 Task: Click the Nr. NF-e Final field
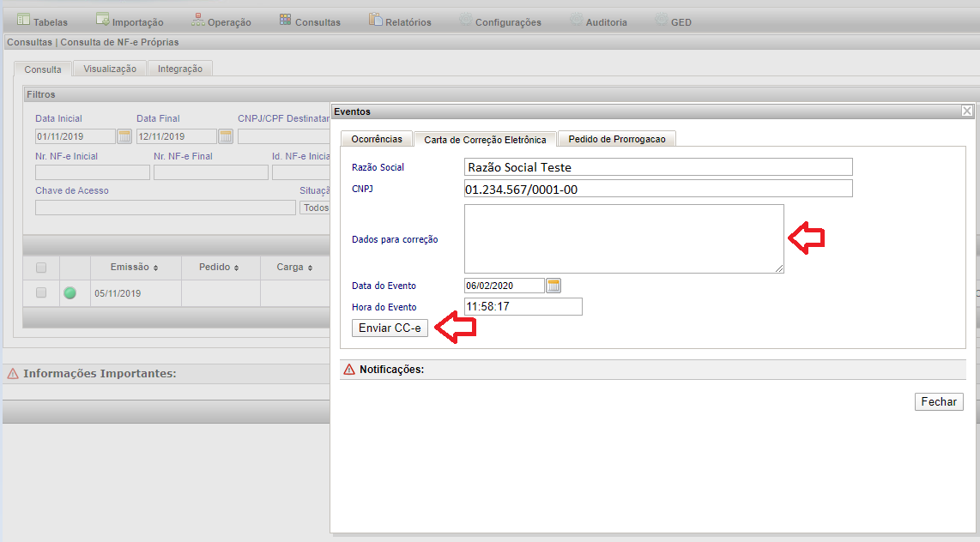click(210, 172)
